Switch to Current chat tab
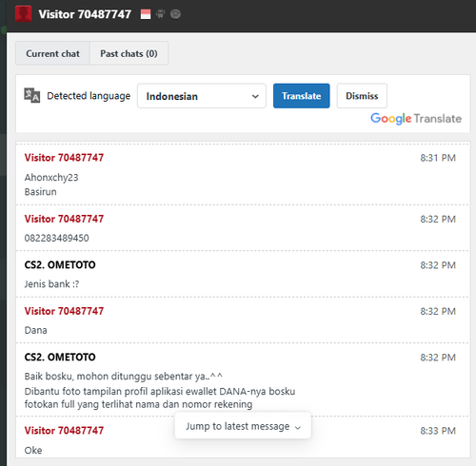 click(x=52, y=53)
